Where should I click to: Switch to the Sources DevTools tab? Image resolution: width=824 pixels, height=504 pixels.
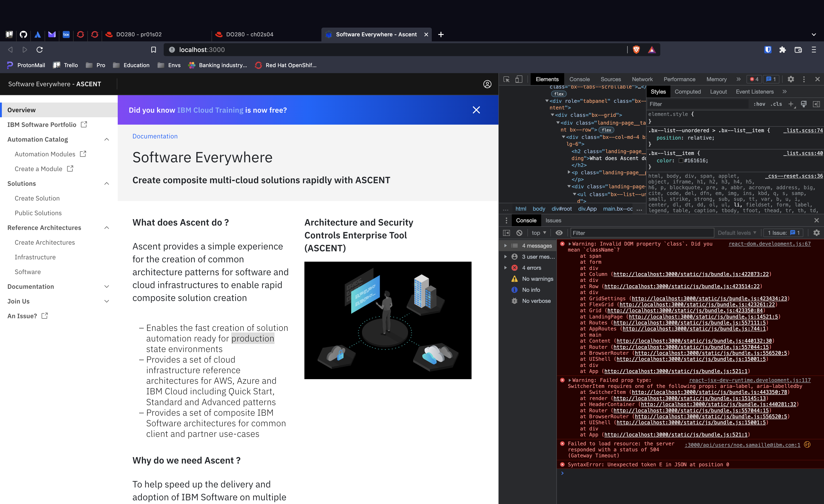tap(611, 79)
